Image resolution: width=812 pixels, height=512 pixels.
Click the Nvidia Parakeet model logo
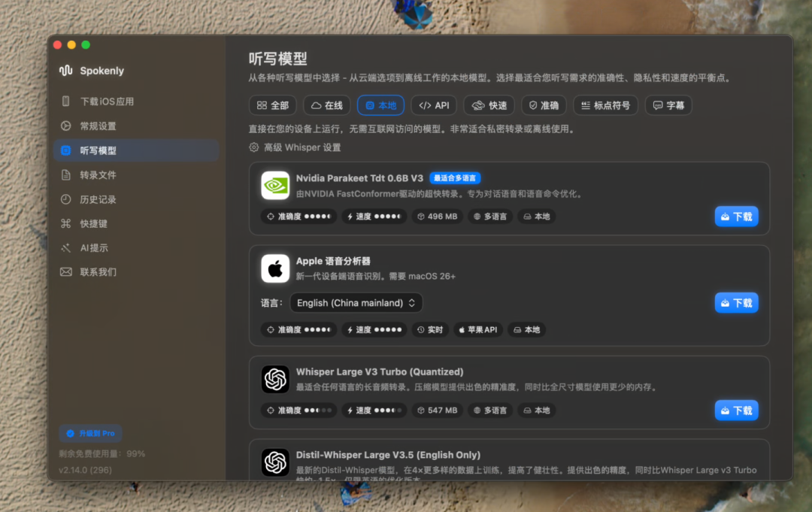(x=275, y=186)
